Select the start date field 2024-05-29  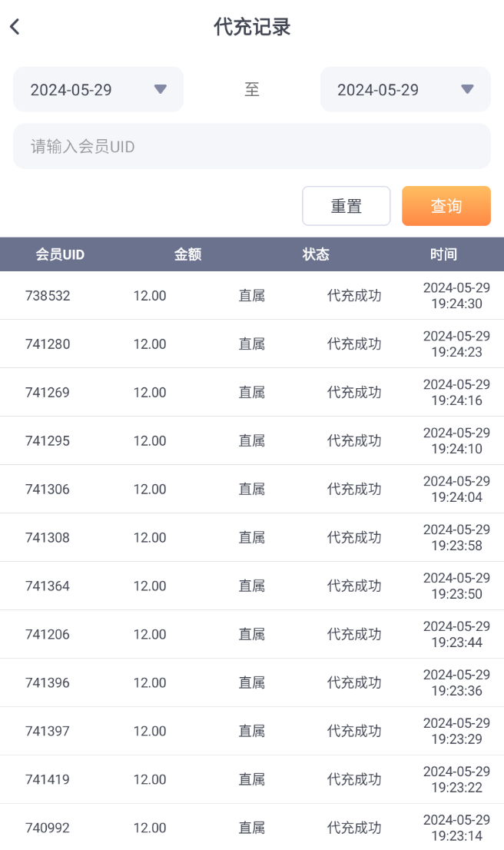[x=71, y=90]
